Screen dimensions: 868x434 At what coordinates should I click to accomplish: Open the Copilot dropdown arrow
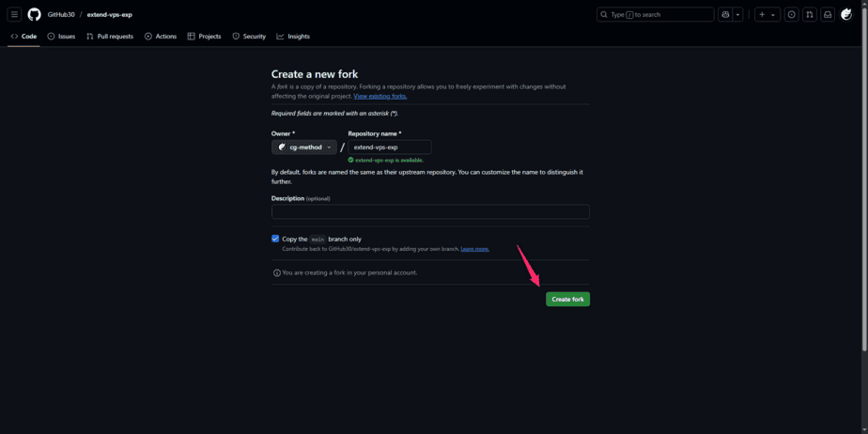737,14
